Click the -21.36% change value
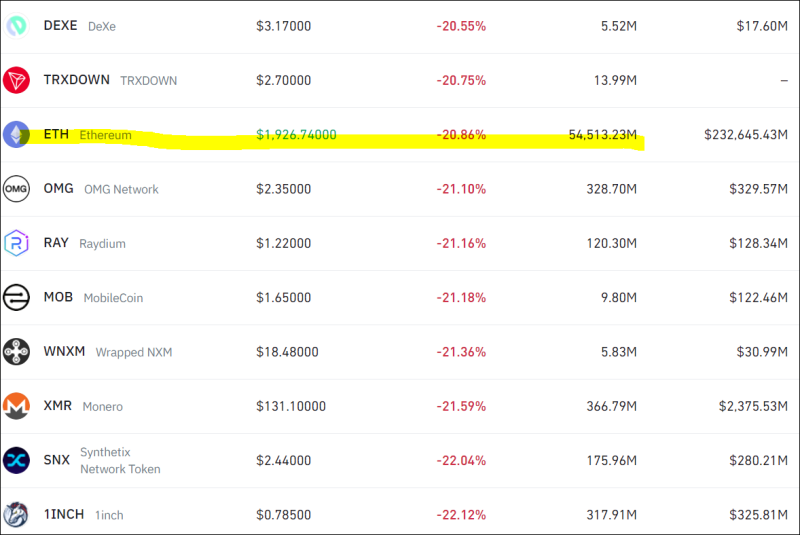Viewport: 800px width, 535px height. click(x=461, y=352)
